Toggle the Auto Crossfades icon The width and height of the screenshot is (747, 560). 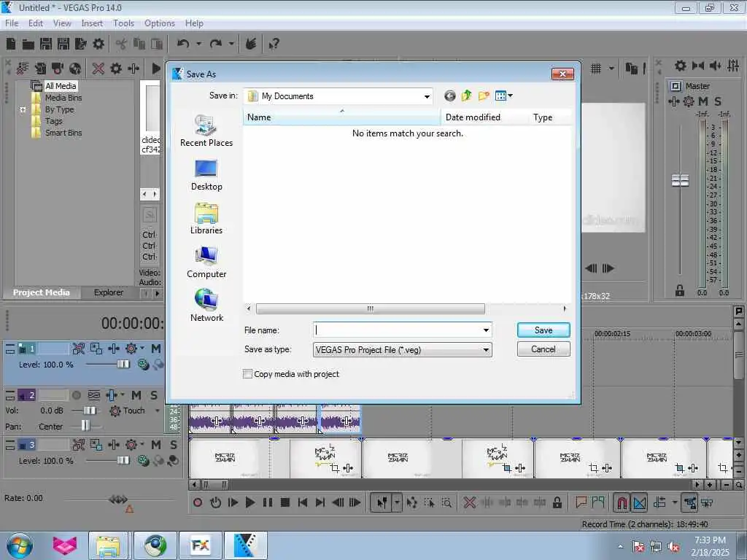tap(640, 502)
